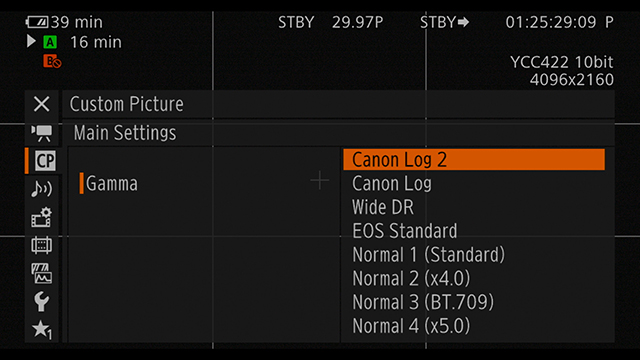
Task: Select the CP Custom Picture icon
Action: [x=44, y=161]
